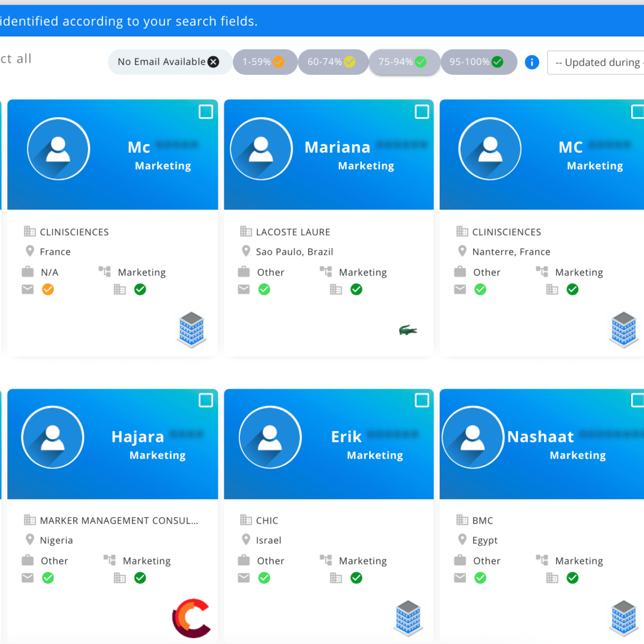Click building logo on Erik's card
Image resolution: width=644 pixels, height=644 pixels.
tap(408, 617)
